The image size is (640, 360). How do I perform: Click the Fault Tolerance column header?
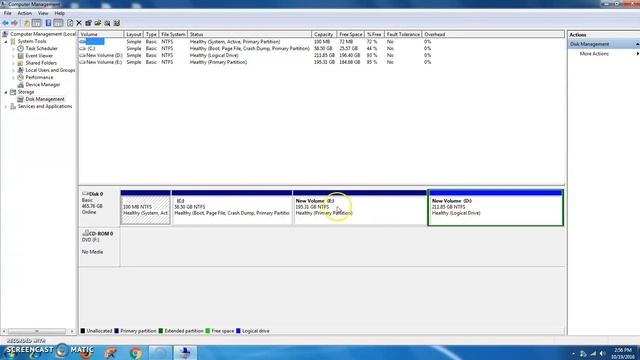point(403,35)
